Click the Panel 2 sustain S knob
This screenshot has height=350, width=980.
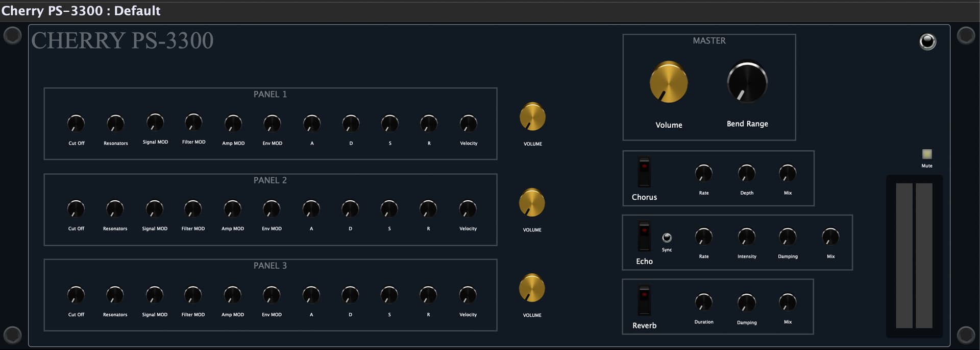[389, 208]
